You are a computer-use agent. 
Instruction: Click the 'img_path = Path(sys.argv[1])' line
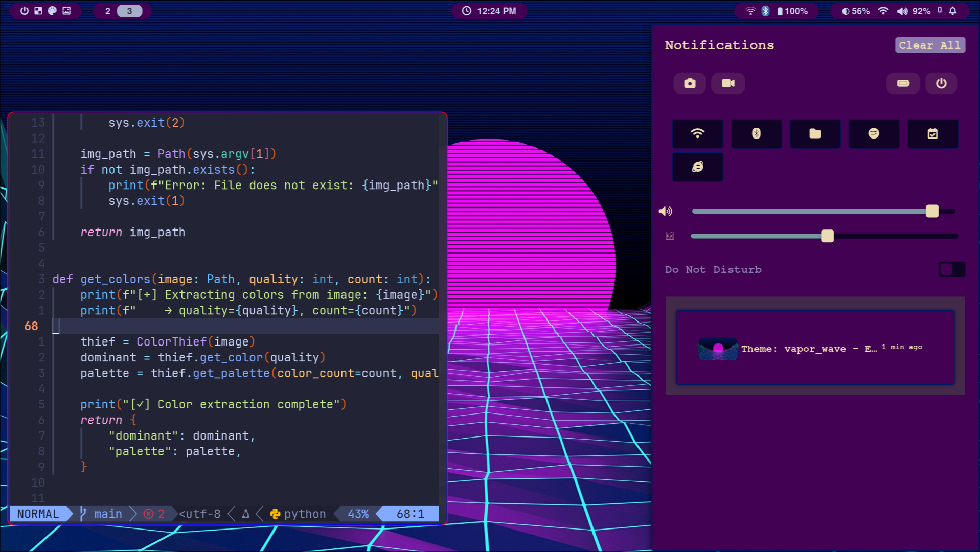(178, 154)
